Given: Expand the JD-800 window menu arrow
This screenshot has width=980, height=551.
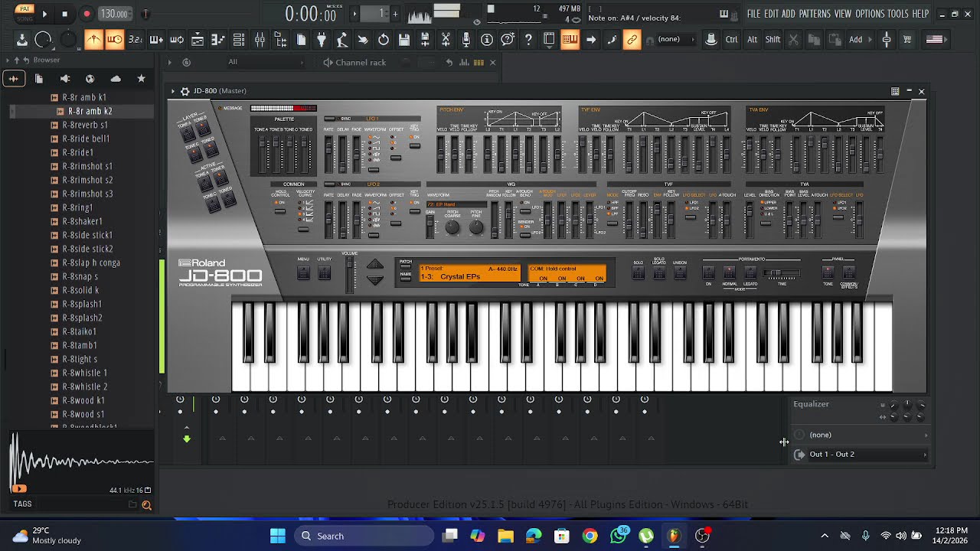Looking at the screenshot, I should [173, 91].
